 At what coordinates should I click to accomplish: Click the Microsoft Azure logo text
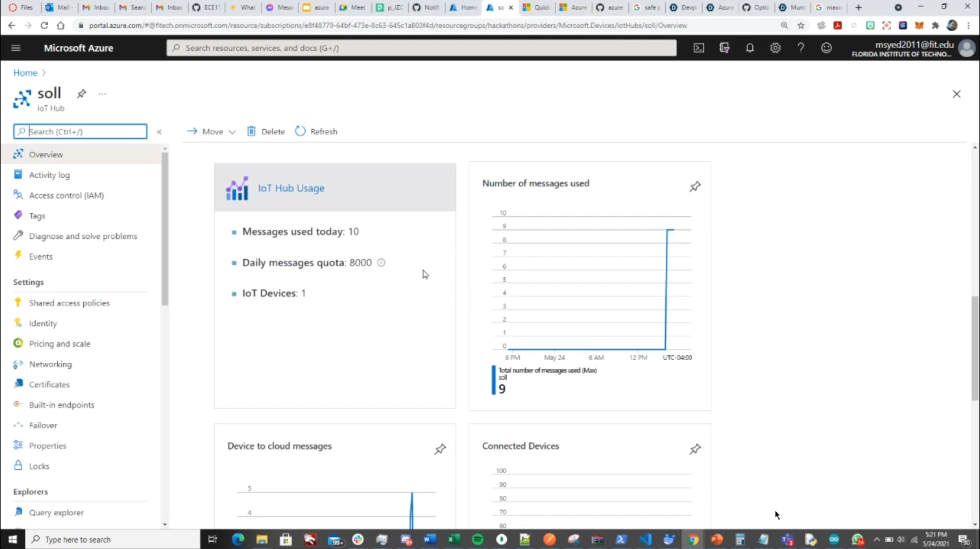(79, 48)
